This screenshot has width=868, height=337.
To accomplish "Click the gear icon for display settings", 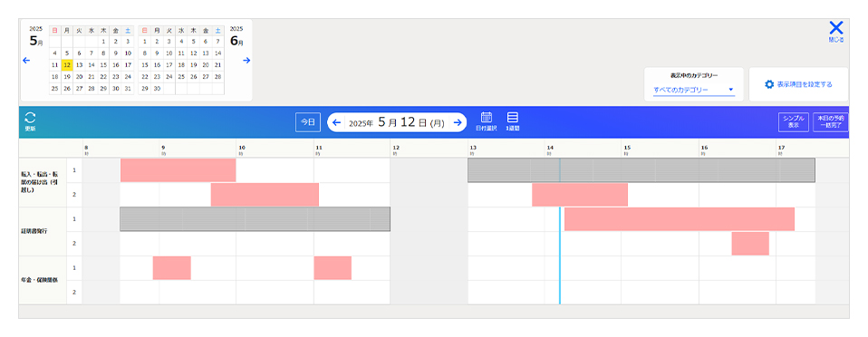I will point(769,84).
